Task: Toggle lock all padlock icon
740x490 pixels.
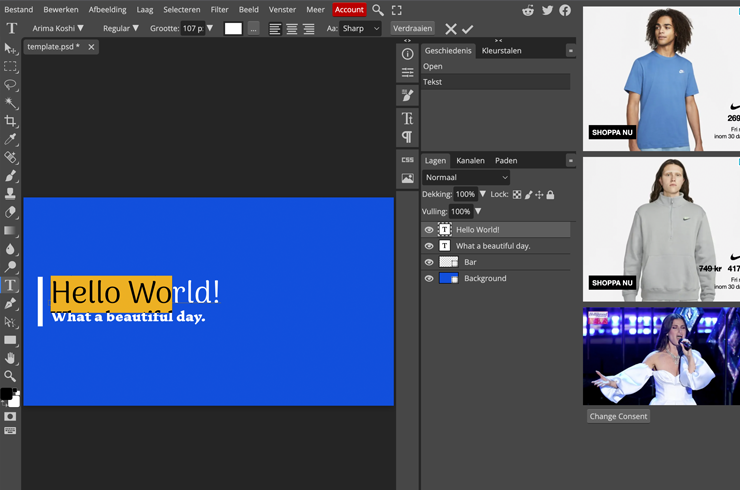Action: tap(550, 194)
